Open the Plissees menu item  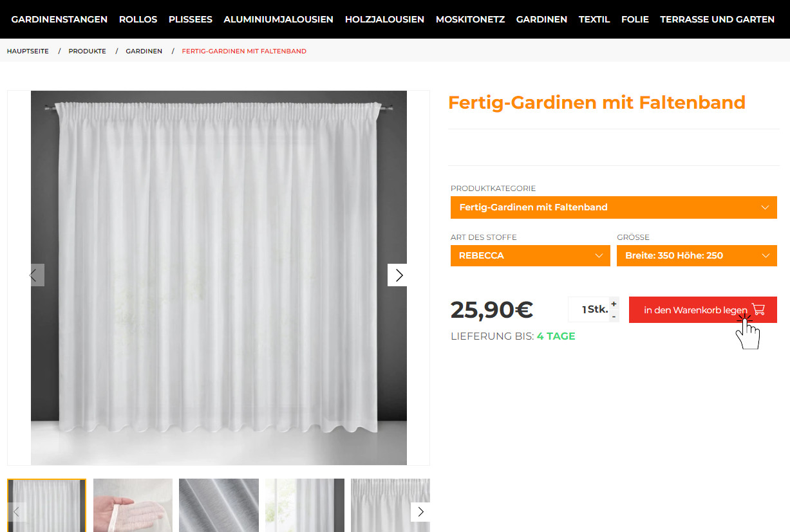(x=191, y=19)
